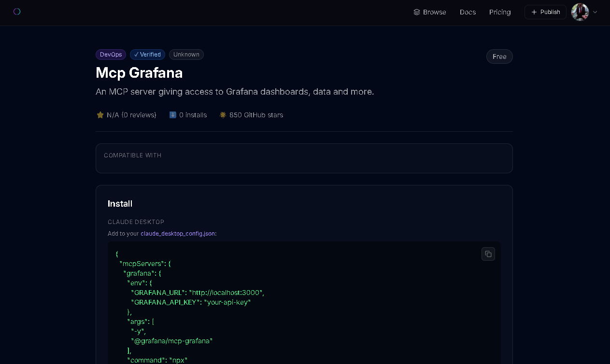610x364 pixels.
Task: Click the GRAFANA_URL line in code
Action: pyautogui.click(x=198, y=293)
